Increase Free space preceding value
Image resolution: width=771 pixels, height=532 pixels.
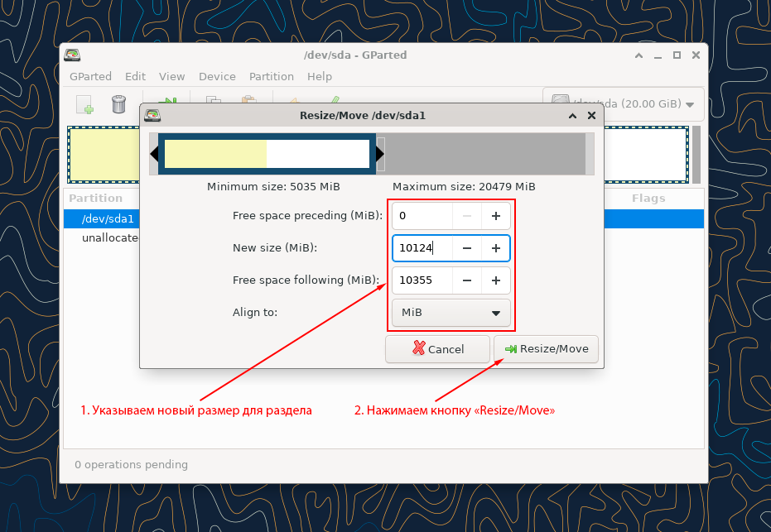point(495,216)
